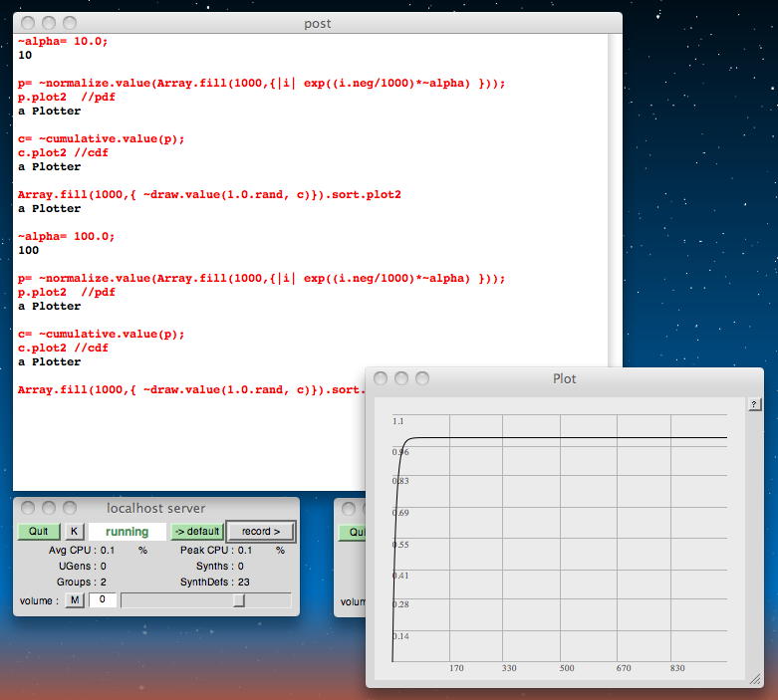This screenshot has height=700, width=778.
Task: Toggle the record button on localhost server
Action: [x=261, y=532]
